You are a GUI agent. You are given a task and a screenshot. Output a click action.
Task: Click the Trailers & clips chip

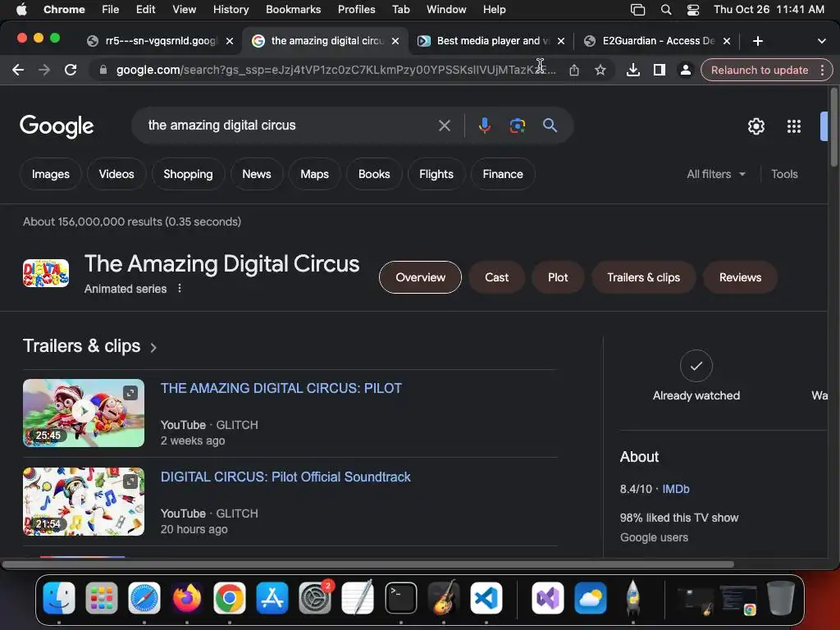tap(643, 277)
